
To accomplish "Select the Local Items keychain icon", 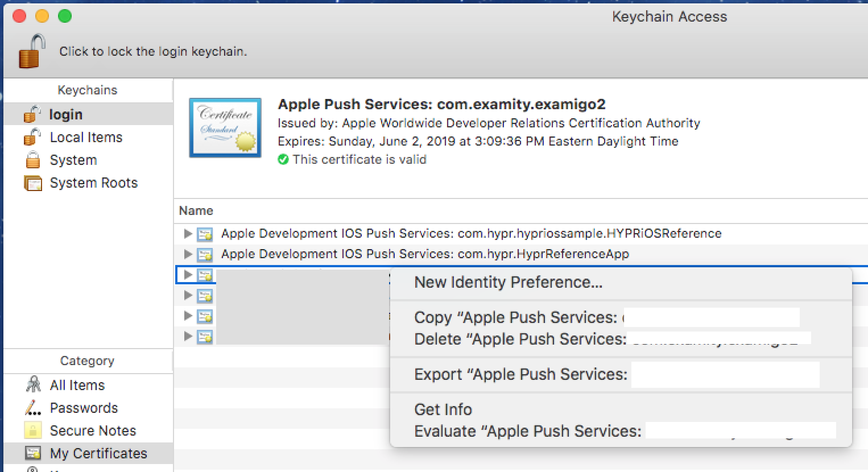I will 32,137.
